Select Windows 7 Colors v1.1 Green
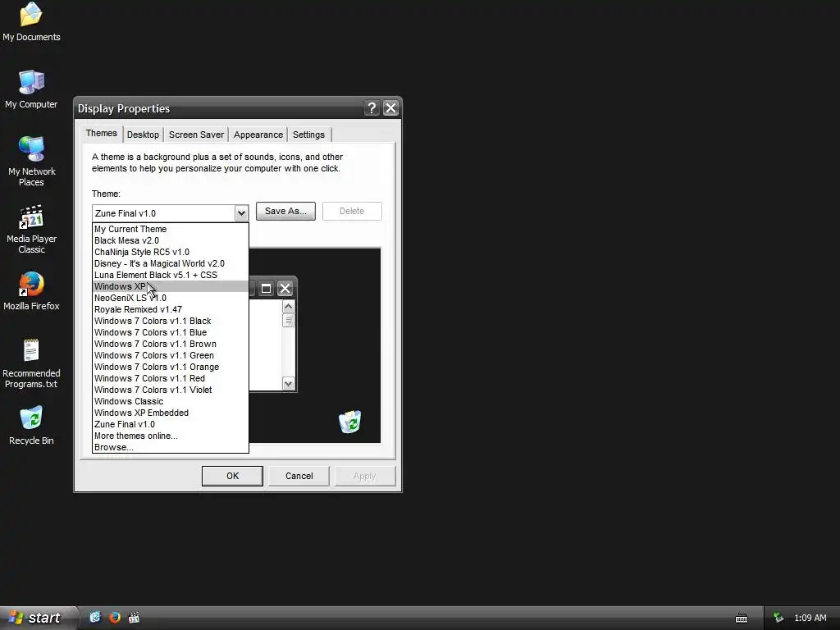This screenshot has height=630, width=840. [171, 356]
